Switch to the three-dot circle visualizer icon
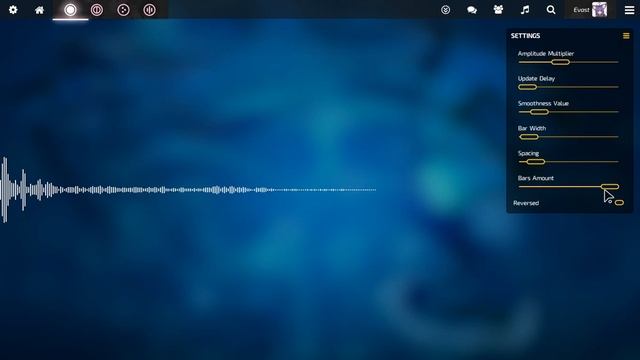This screenshot has width=640, height=360. pos(123,10)
